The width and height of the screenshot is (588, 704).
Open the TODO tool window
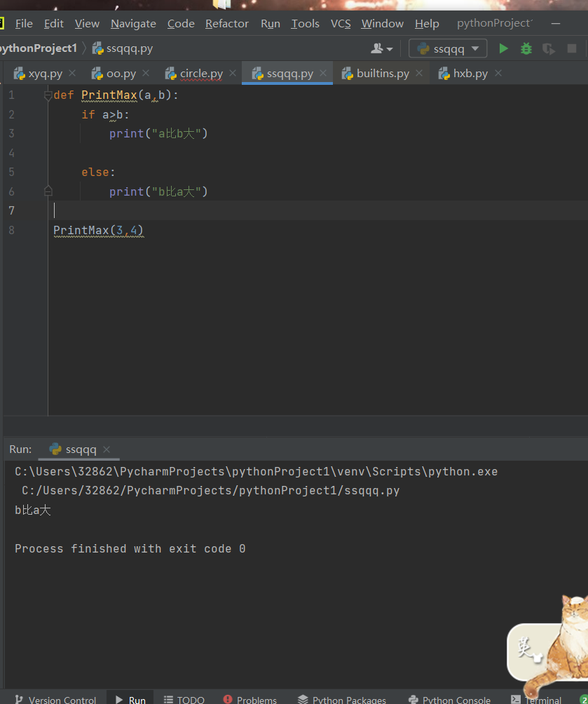[184, 699]
